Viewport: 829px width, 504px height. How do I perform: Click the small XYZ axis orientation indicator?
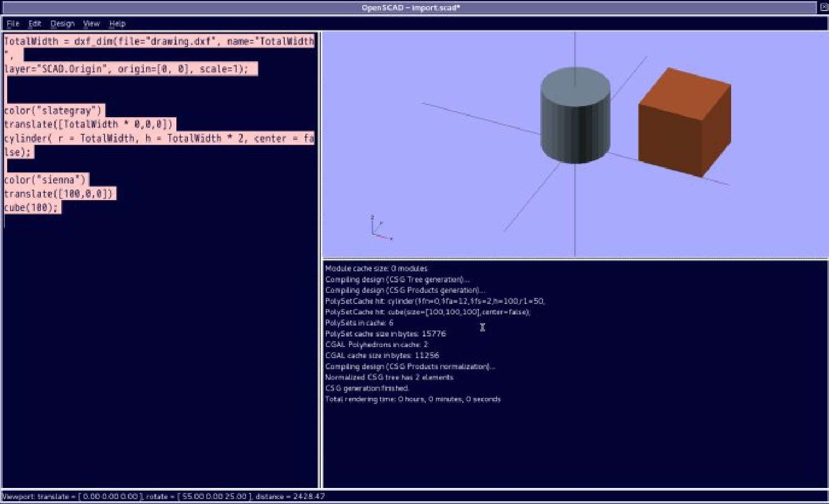click(x=379, y=229)
